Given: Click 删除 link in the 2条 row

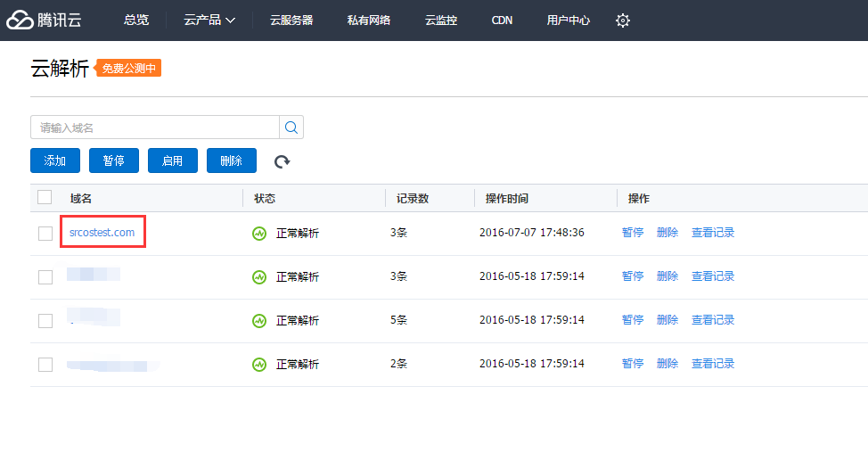Looking at the screenshot, I should point(667,364).
